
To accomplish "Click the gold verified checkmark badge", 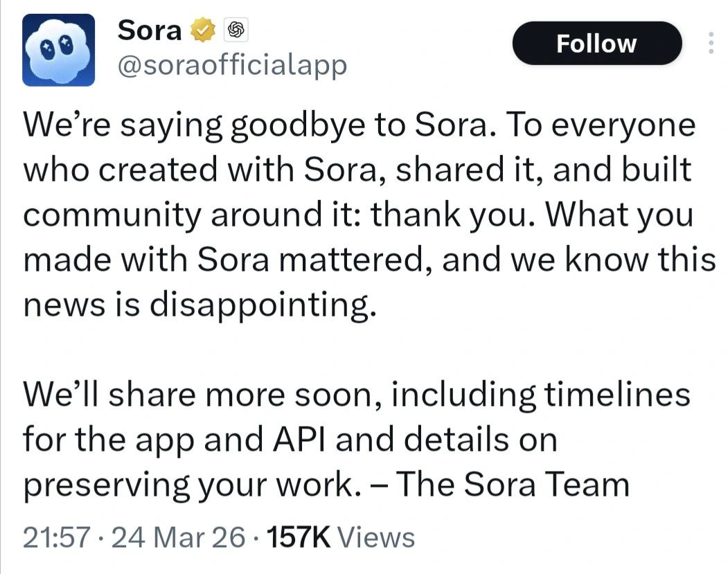I will tap(204, 30).
